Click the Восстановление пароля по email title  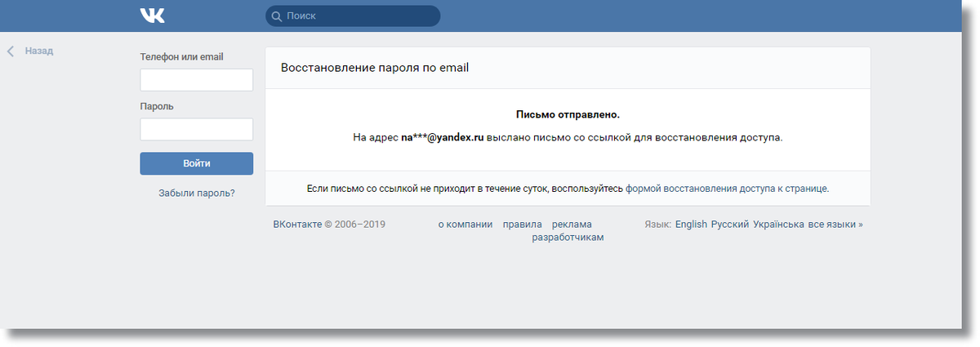pyautogui.click(x=375, y=69)
